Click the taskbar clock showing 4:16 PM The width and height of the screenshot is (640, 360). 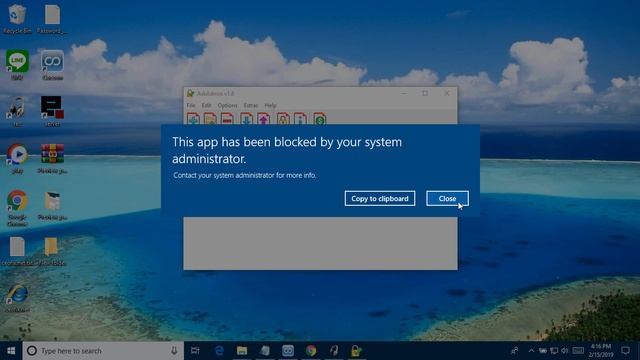click(x=600, y=351)
